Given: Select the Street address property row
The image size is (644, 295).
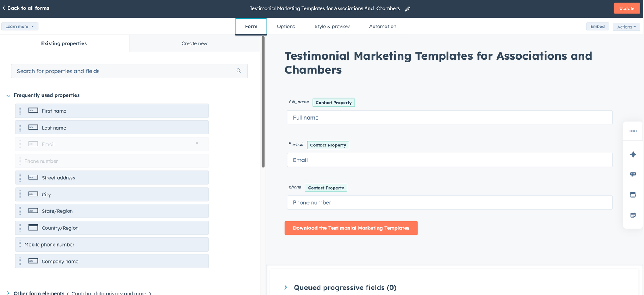Looking at the screenshot, I should pos(112,177).
